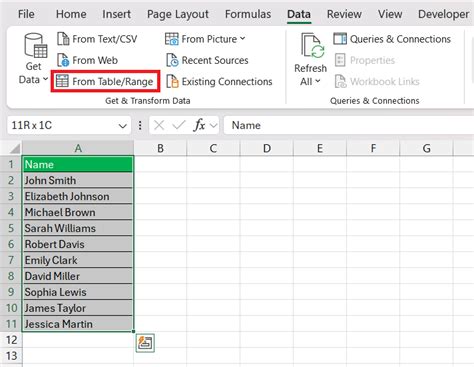Click the From Web icon
474x367 pixels.
(63, 60)
